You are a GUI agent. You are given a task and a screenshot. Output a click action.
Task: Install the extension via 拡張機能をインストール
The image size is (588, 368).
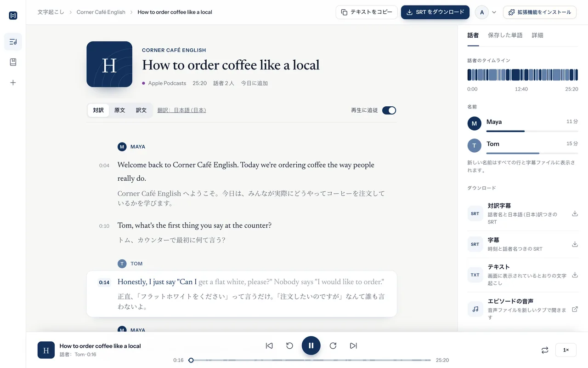click(x=540, y=12)
